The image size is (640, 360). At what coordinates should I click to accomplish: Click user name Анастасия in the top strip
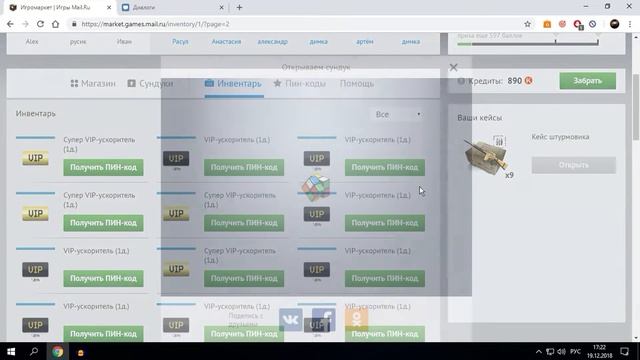226,42
